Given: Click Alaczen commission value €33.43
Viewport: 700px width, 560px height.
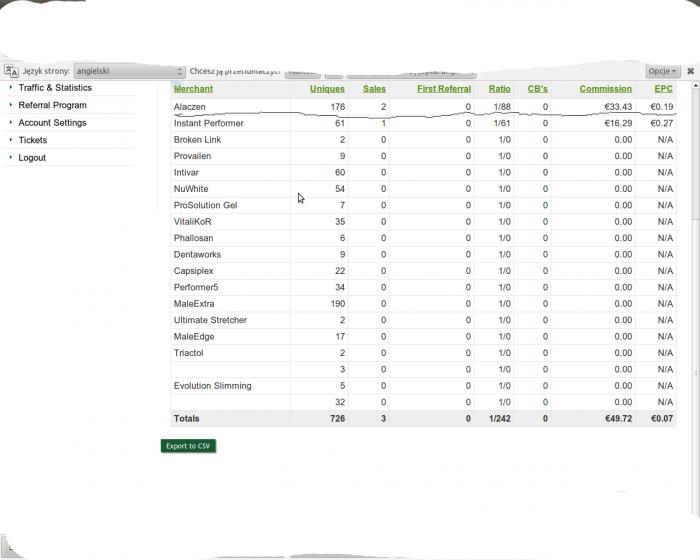Looking at the screenshot, I should (x=618, y=107).
